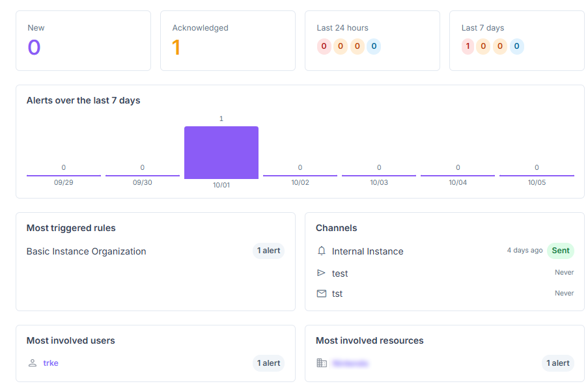Click the 09/29 date label in chart
588x386 pixels.
click(x=64, y=182)
